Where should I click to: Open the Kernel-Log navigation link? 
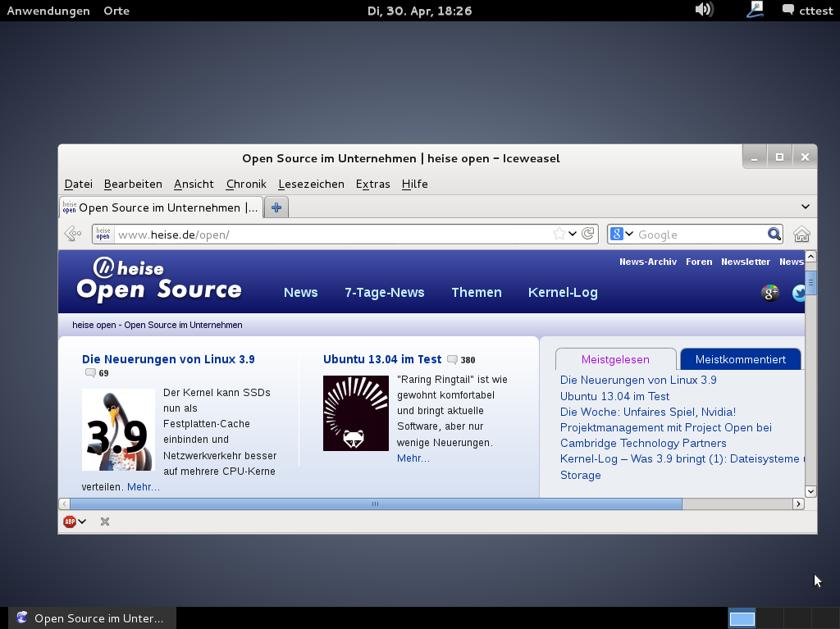coord(563,293)
